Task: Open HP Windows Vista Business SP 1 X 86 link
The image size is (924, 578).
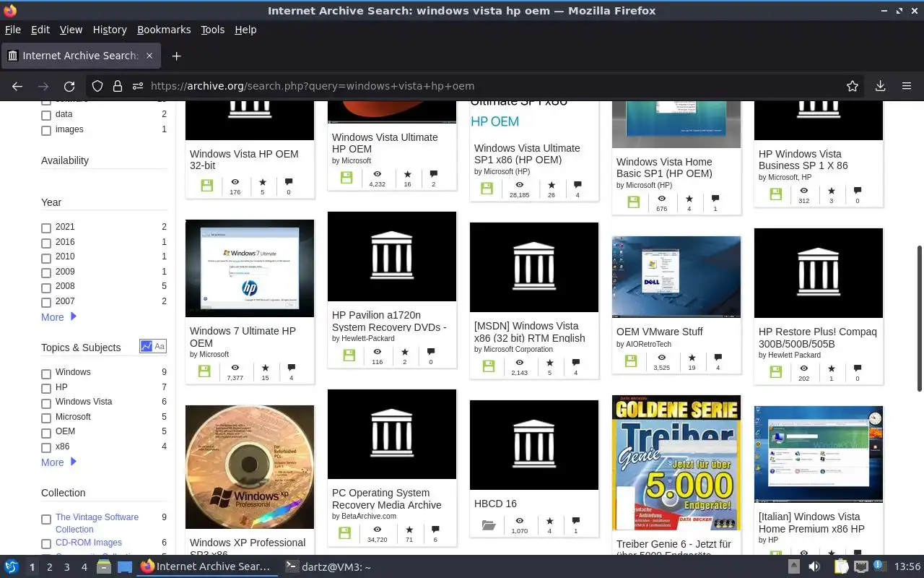Action: tap(803, 160)
